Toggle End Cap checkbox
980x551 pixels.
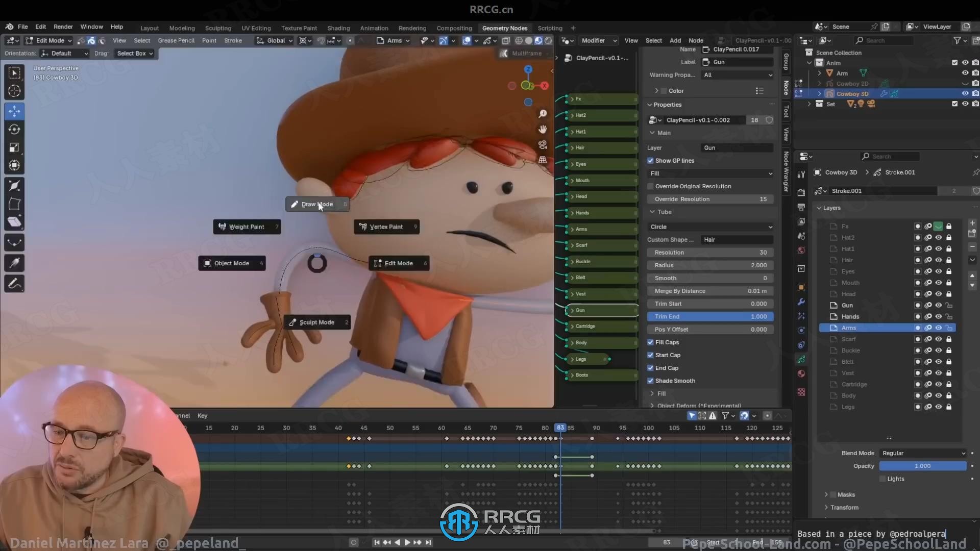[651, 368]
